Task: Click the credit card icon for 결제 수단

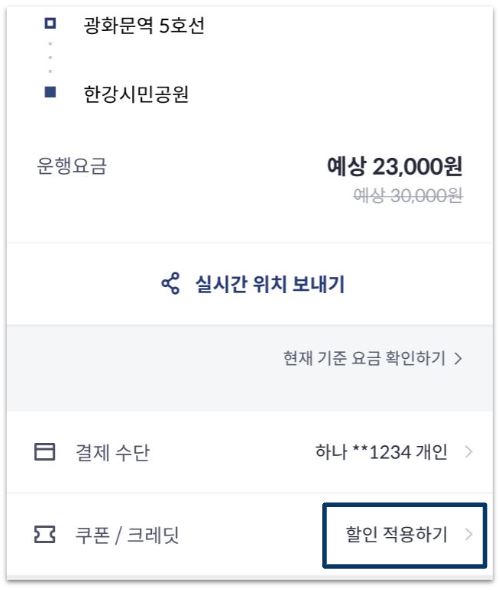Action: [x=45, y=452]
